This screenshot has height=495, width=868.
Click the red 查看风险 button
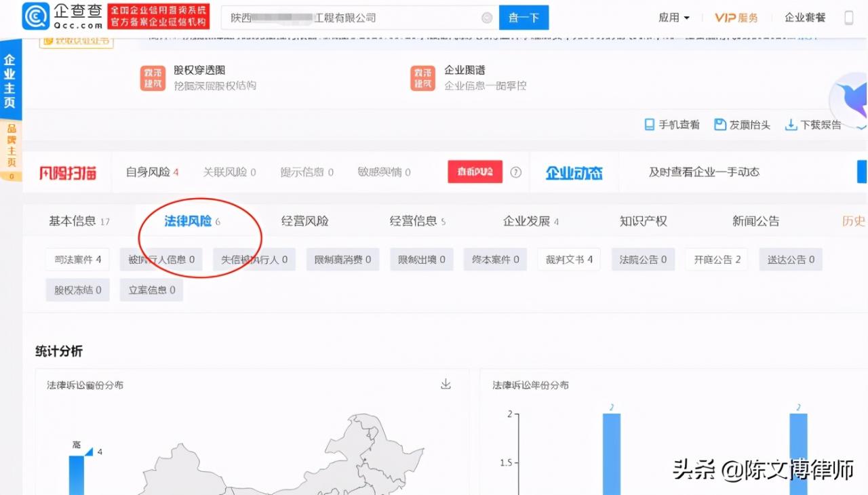(475, 172)
